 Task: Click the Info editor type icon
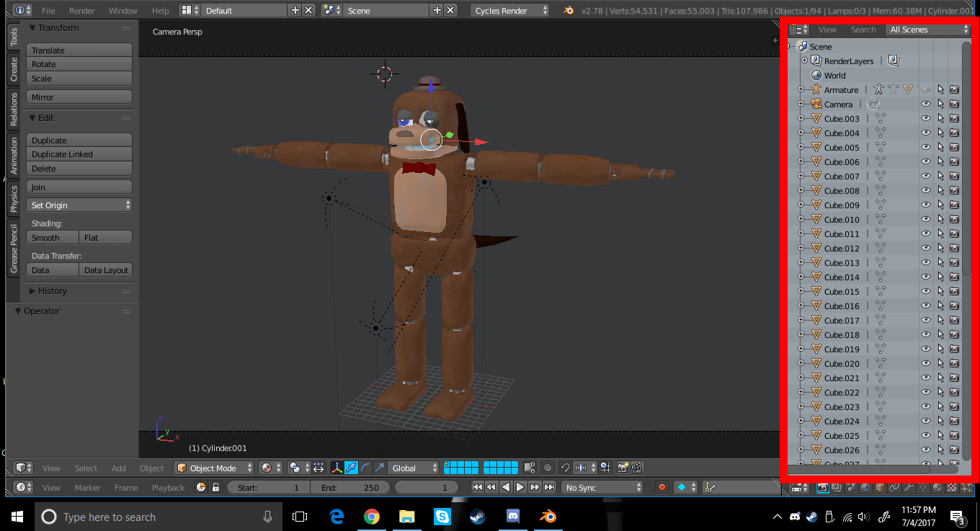click(x=22, y=10)
